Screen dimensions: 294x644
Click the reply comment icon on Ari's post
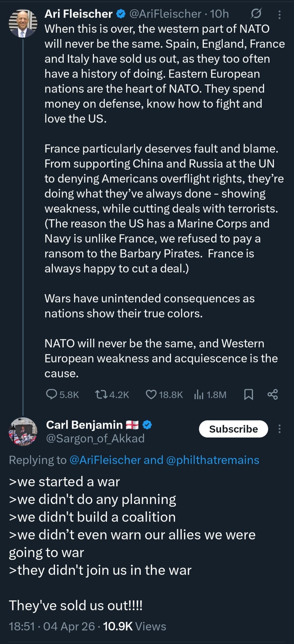[x=51, y=394]
